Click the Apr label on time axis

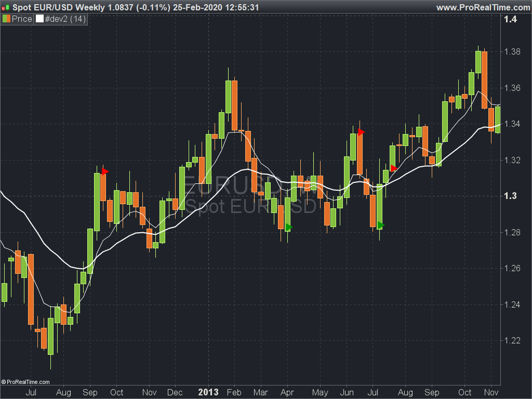[x=287, y=392]
